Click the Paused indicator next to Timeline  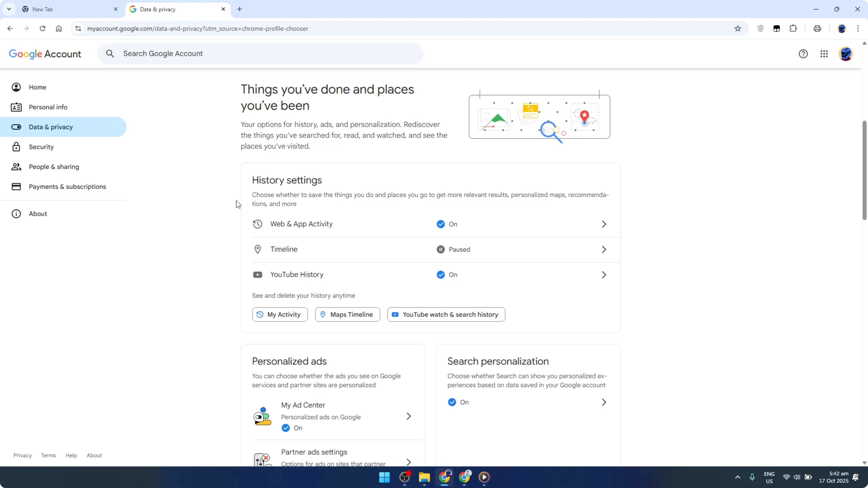coord(453,249)
